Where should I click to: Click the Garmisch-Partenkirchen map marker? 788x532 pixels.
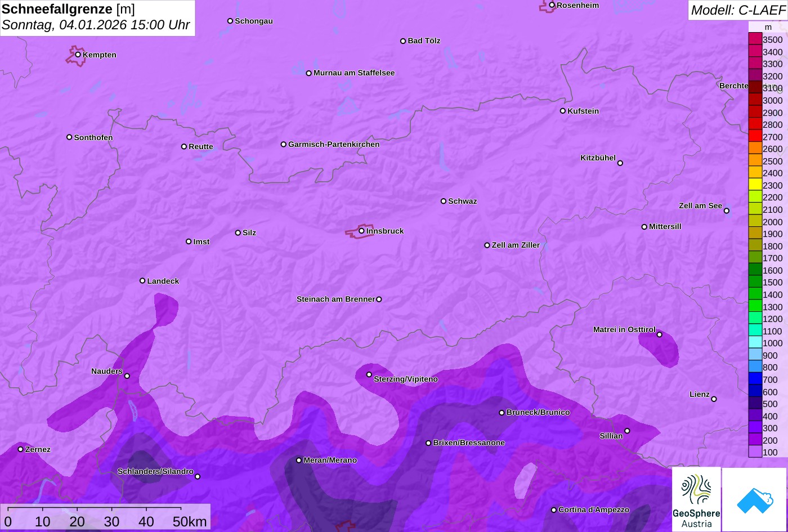(284, 144)
